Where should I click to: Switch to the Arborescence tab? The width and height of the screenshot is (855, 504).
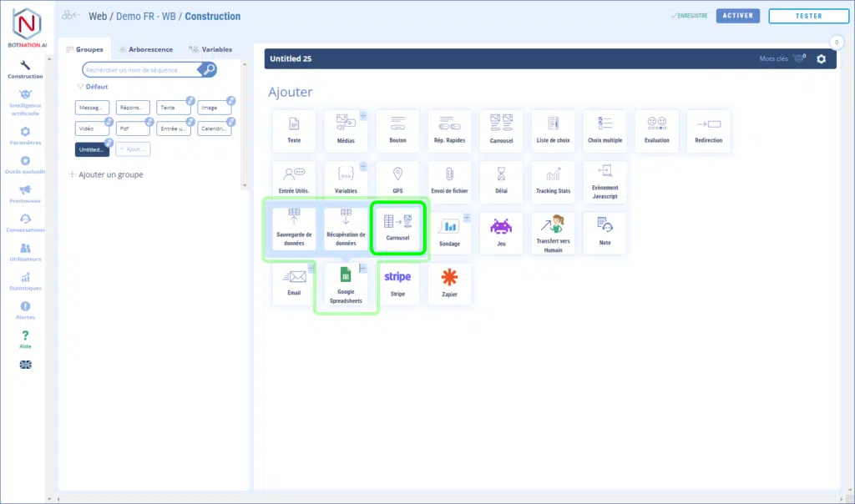(x=144, y=49)
